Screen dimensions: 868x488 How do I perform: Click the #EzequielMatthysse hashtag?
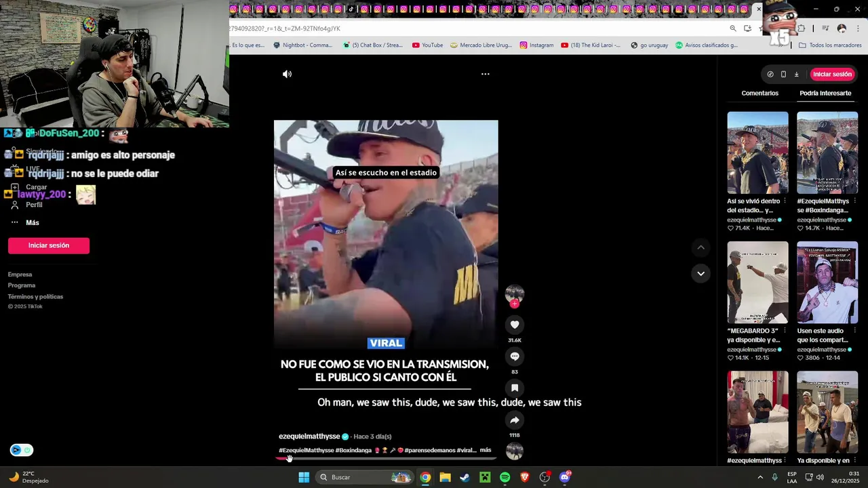coord(307,450)
